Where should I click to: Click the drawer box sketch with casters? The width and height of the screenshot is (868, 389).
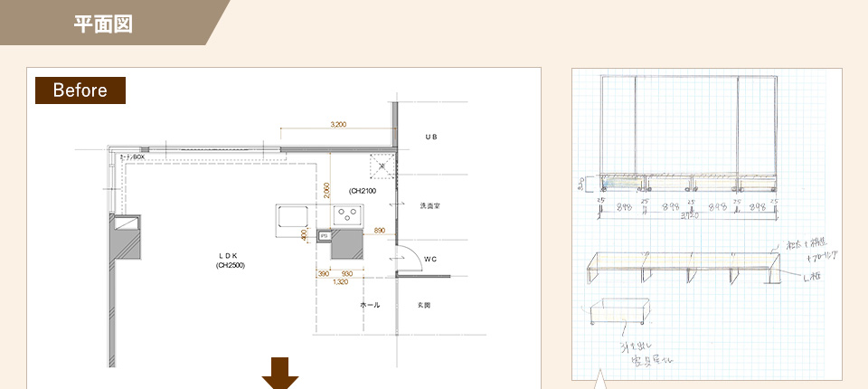pos(619,310)
